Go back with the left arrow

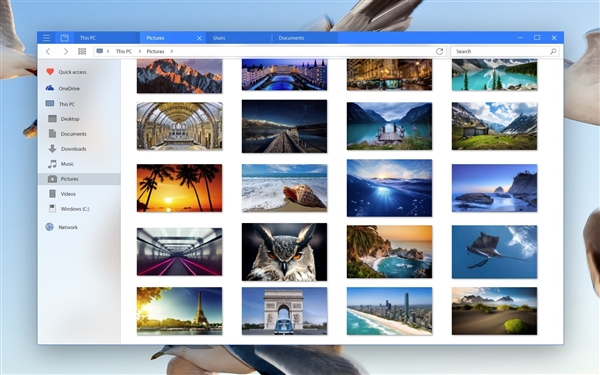tap(48, 51)
